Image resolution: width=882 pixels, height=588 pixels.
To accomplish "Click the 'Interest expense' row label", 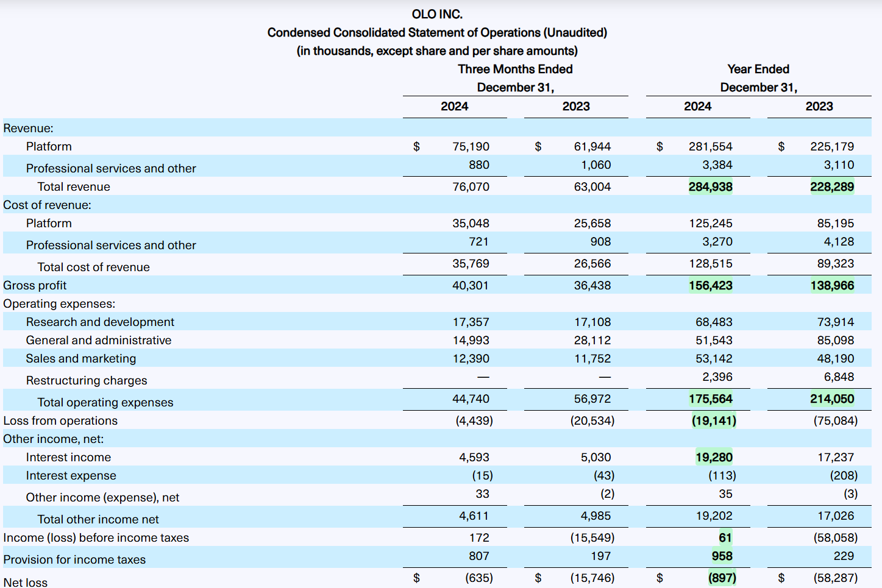I will (x=71, y=475).
